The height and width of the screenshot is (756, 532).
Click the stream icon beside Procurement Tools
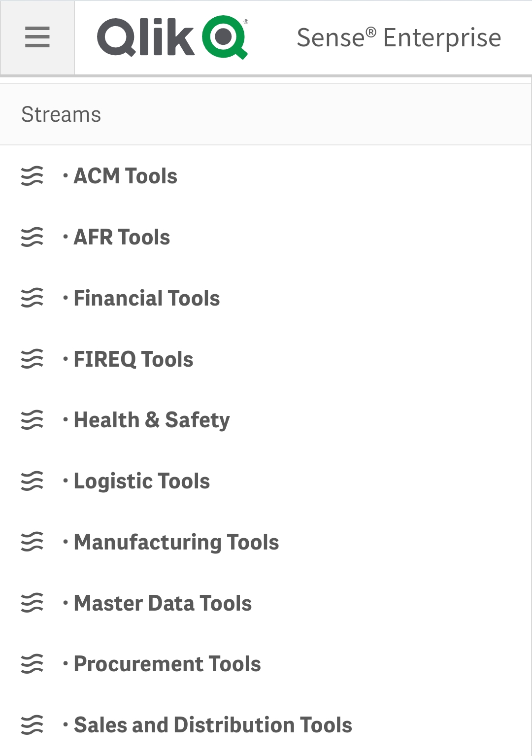point(32,664)
